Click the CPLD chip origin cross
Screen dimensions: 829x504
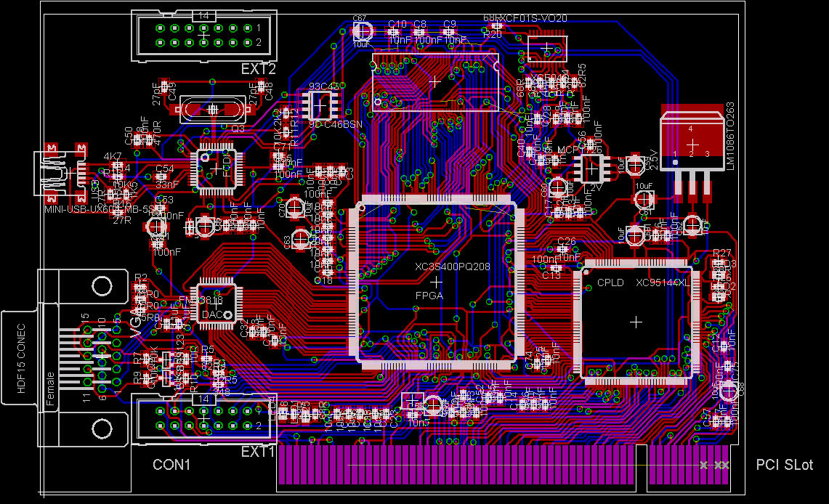(636, 321)
